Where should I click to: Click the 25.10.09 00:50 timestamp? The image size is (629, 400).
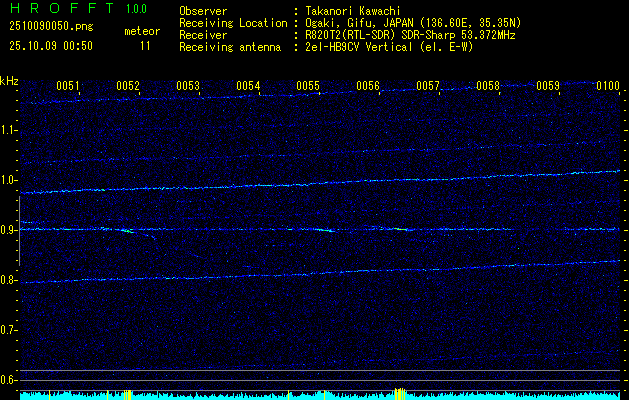(x=50, y=46)
